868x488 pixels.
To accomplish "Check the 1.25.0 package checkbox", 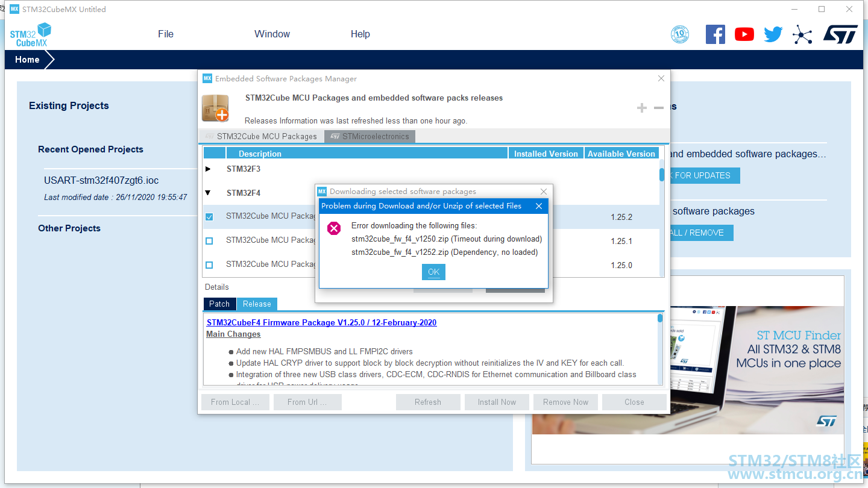I will click(209, 265).
